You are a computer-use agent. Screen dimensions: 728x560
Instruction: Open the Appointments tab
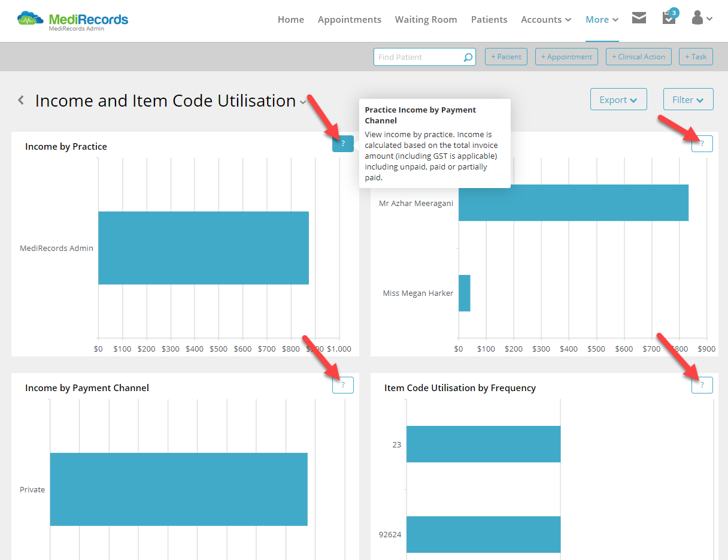[x=350, y=20]
